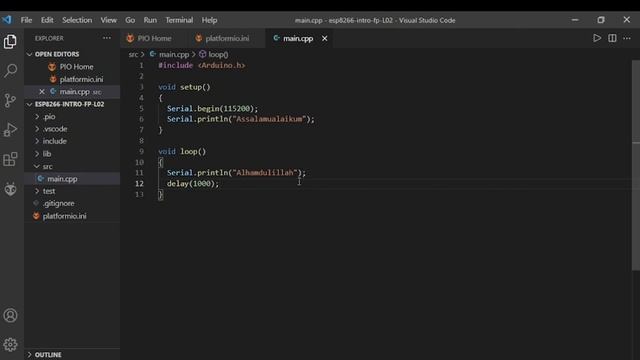The image size is (640, 360).
Task: Open the Go menu
Action: [x=130, y=20]
